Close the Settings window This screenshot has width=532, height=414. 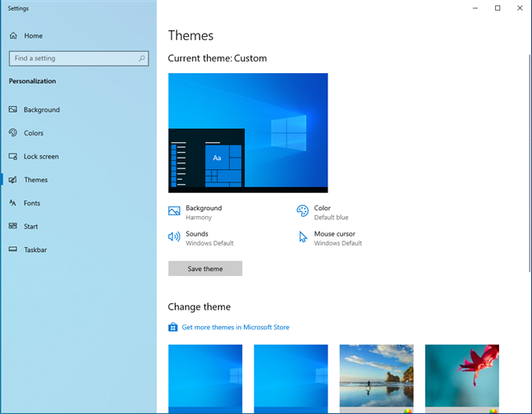[520, 8]
